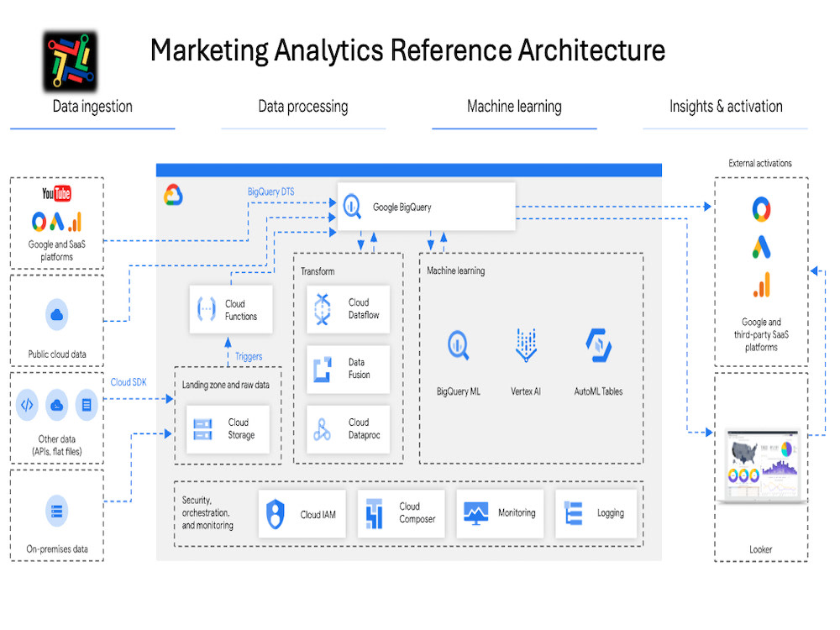
Task: Click the Cloud Storage icon
Action: [202, 429]
